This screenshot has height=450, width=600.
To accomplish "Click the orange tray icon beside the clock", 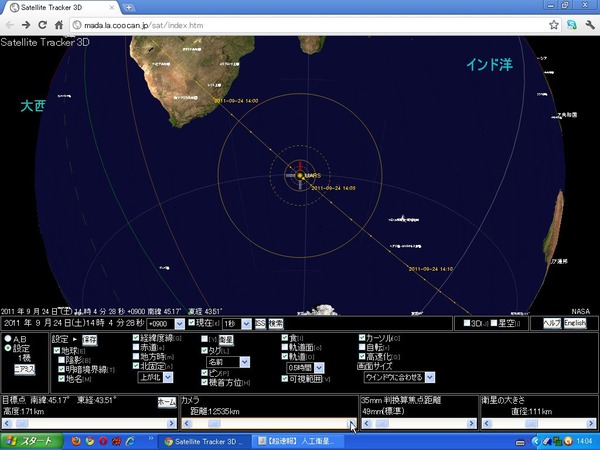I will tap(568, 441).
